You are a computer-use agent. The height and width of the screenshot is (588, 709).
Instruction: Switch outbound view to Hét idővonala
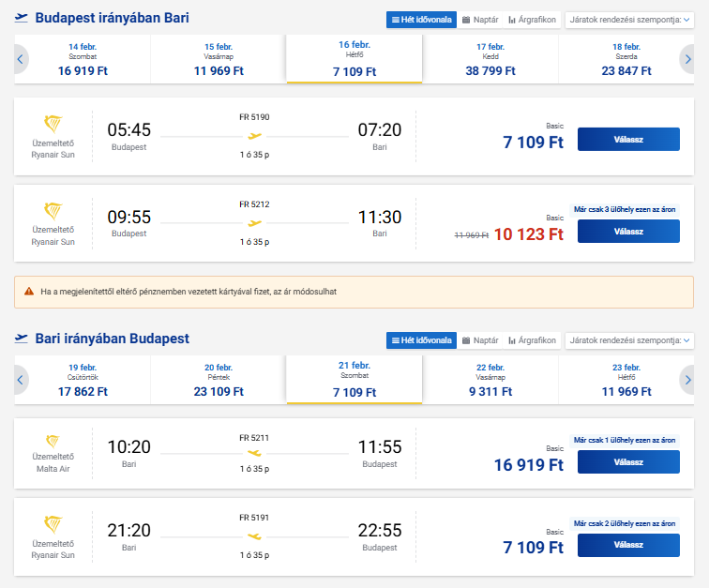pyautogui.click(x=421, y=20)
